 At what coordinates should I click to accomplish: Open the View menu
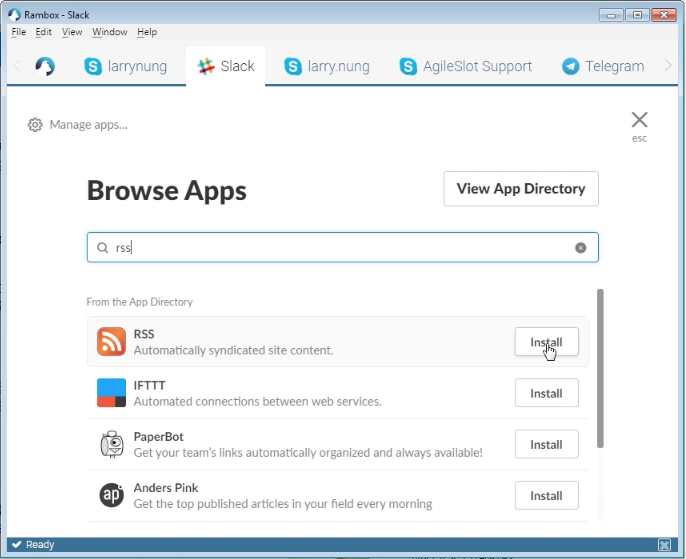pos(72,32)
